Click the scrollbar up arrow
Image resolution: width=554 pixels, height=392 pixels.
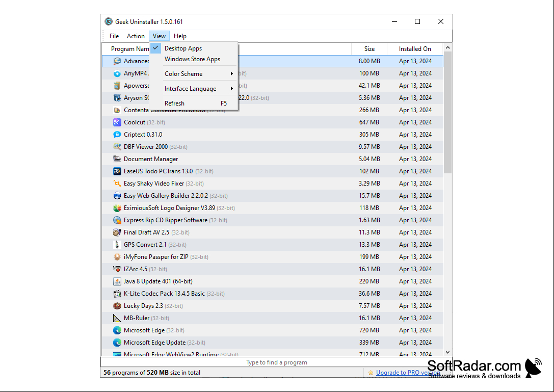[447, 47]
